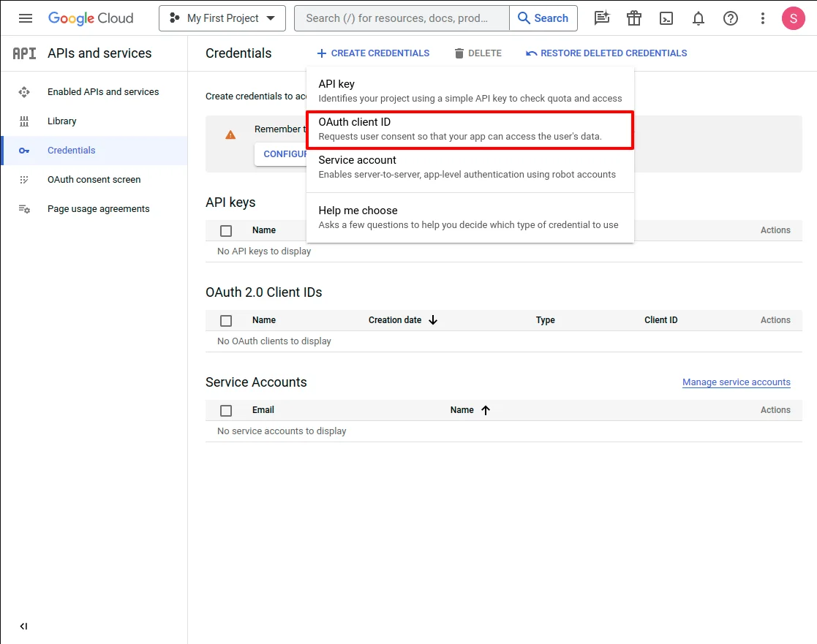Click the OAuth 2.0 Client IDs heading

coord(263,292)
